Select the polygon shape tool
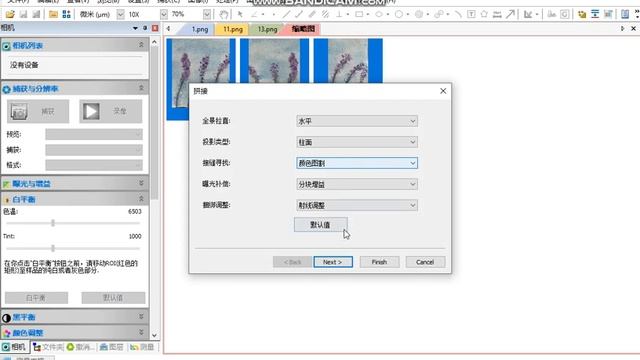 point(484,14)
